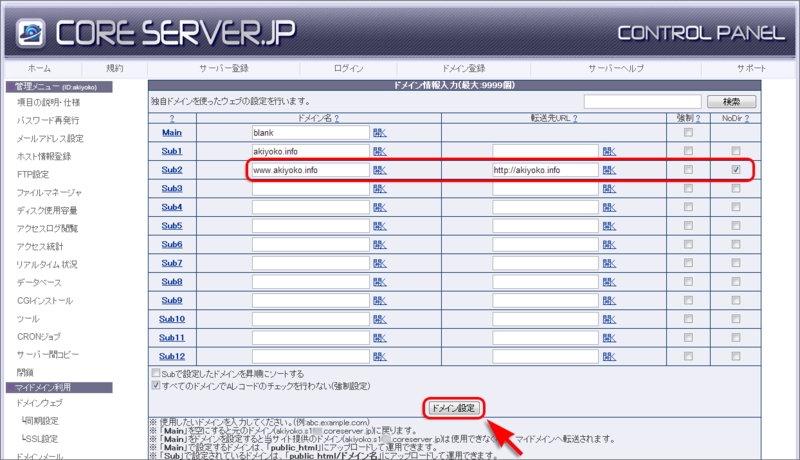Image resolution: width=800 pixels, height=460 pixels.
Task: Open the Main row link
Action: pos(172,133)
